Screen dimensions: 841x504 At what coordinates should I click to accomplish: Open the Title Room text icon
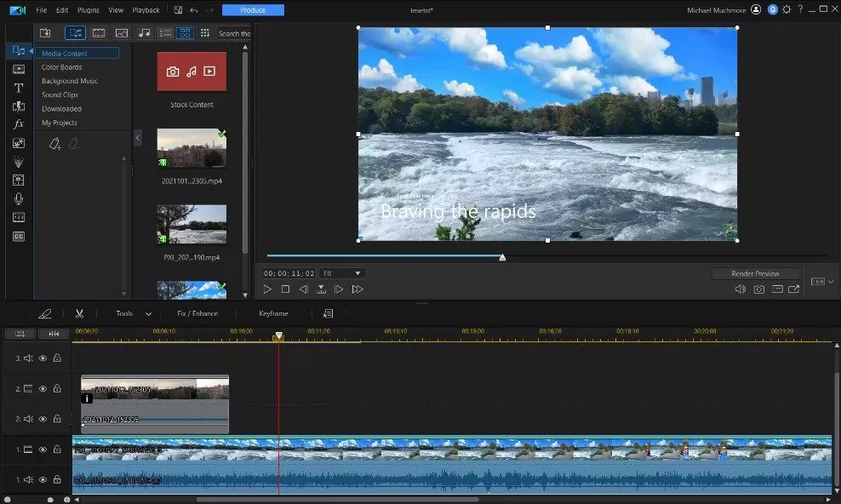pyautogui.click(x=19, y=88)
